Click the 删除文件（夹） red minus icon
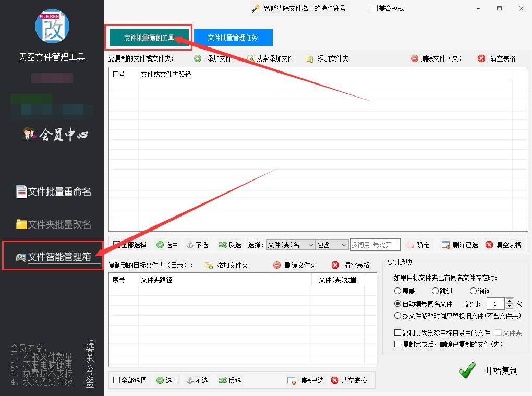 click(414, 59)
